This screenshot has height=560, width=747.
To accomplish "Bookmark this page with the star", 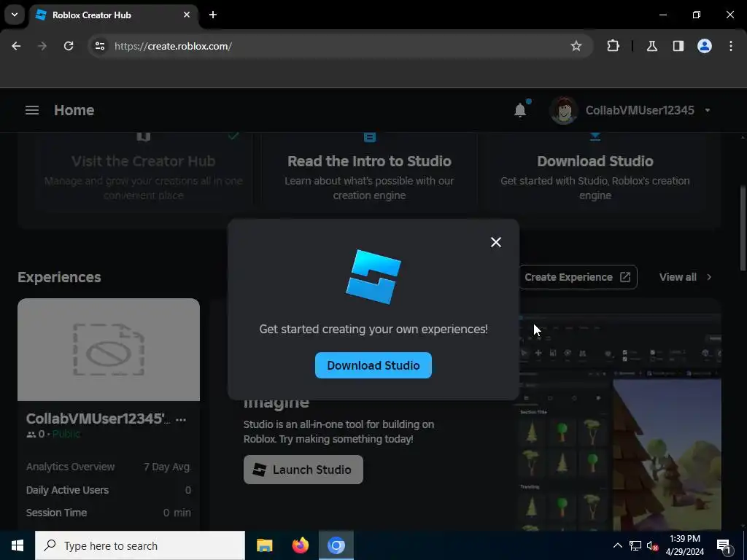I will click(x=576, y=46).
